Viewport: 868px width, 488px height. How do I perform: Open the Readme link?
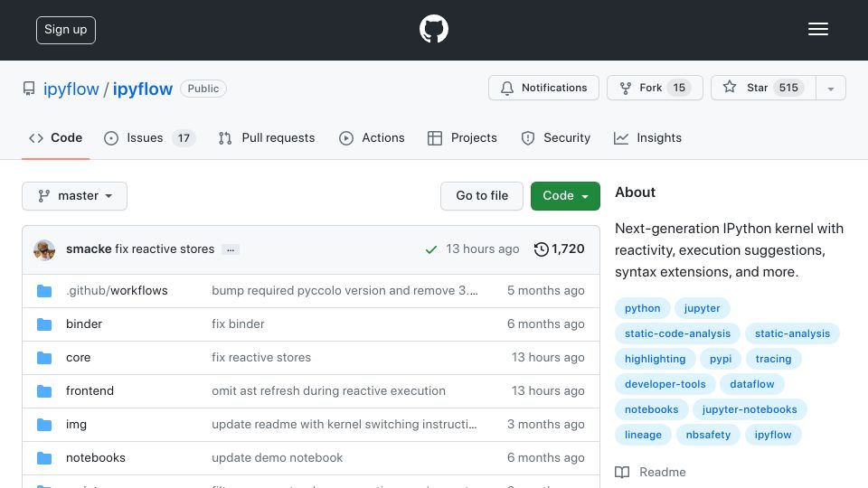click(x=650, y=472)
